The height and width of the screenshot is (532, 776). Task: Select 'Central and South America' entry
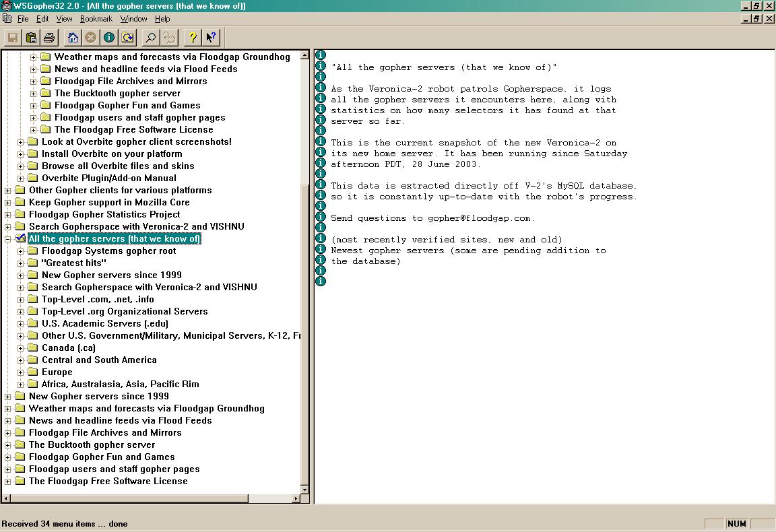coord(99,360)
